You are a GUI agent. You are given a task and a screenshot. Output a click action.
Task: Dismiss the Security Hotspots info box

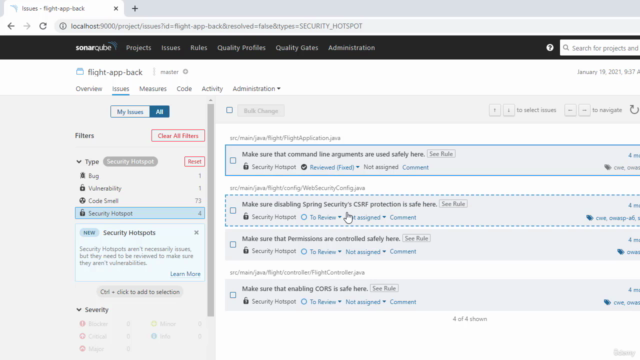pos(196,232)
